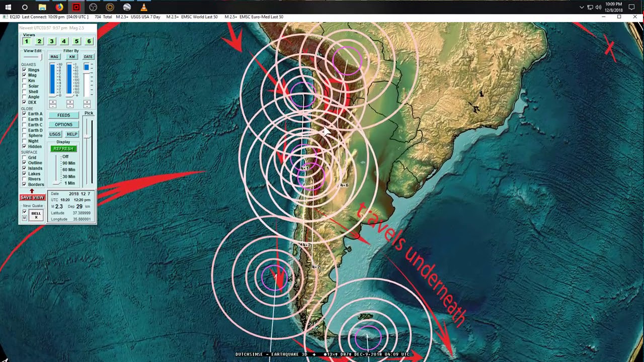Decrease magnitude filter with minus stepper

53,106
